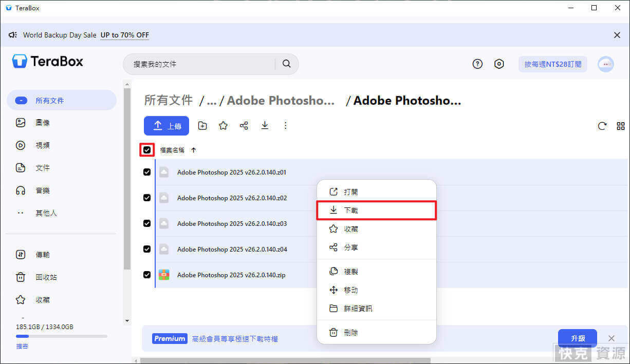The width and height of the screenshot is (630, 364).
Task: Open 收藏 favorites in sidebar
Action: pos(62,300)
